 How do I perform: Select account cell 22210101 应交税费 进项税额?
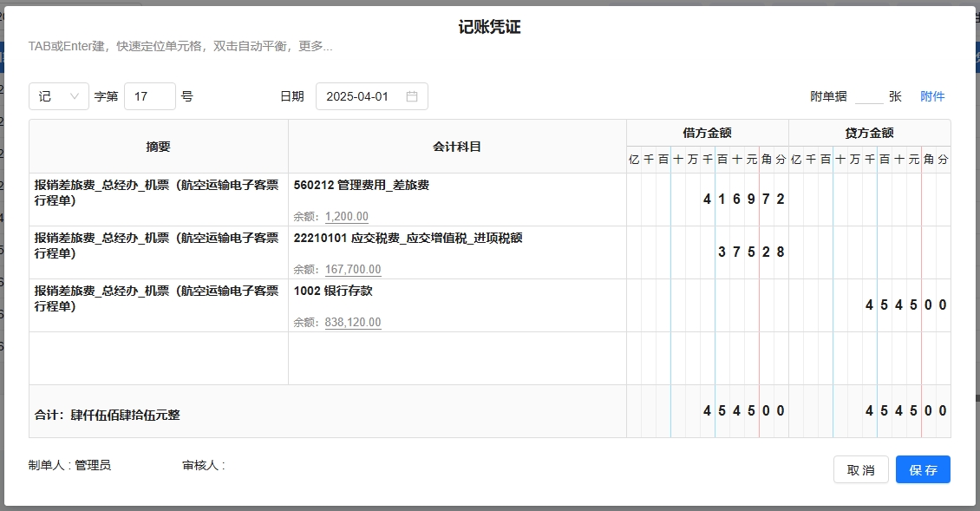pyautogui.click(x=408, y=238)
